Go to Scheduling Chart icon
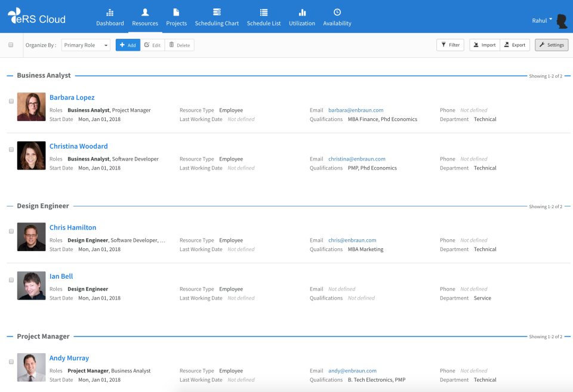The image size is (573, 392). [217, 13]
